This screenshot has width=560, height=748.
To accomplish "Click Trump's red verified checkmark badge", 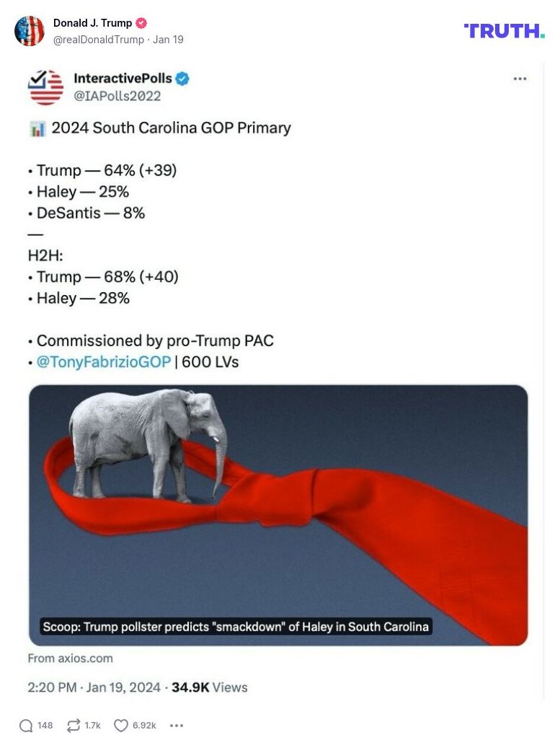I will [x=141, y=22].
